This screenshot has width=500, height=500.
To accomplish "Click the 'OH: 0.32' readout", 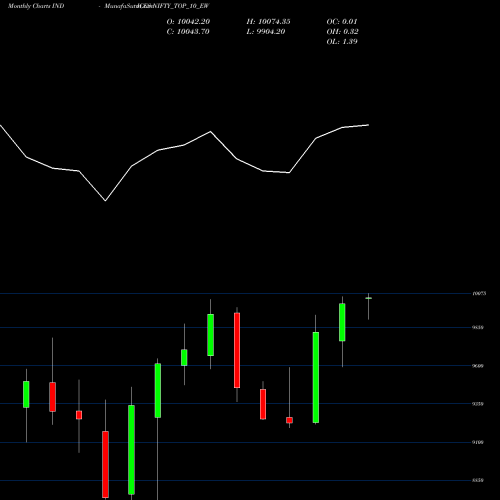I will [342, 32].
